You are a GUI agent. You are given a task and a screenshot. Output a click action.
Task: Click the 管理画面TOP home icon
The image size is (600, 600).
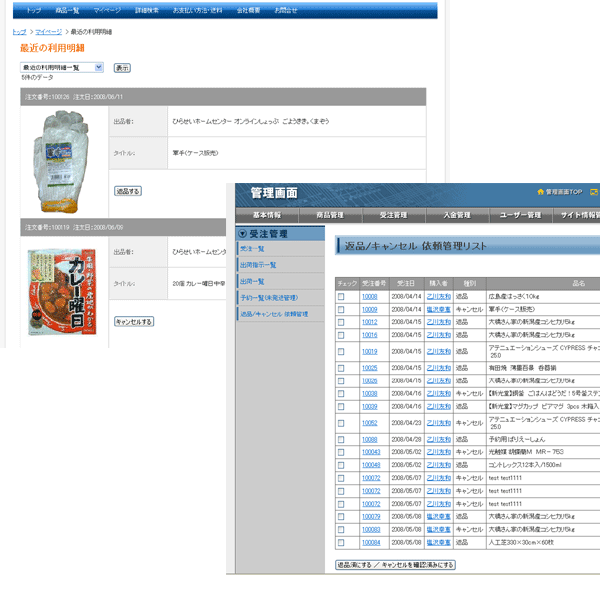click(541, 191)
